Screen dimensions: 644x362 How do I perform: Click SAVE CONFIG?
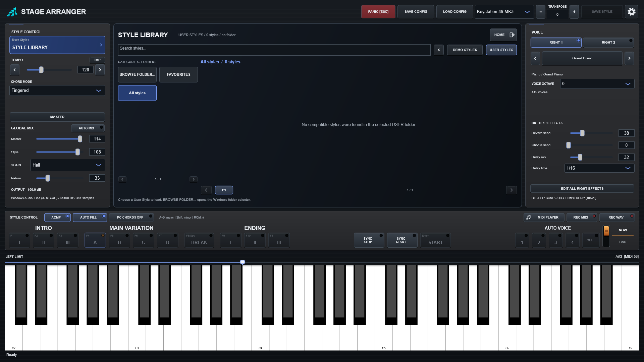tap(416, 12)
